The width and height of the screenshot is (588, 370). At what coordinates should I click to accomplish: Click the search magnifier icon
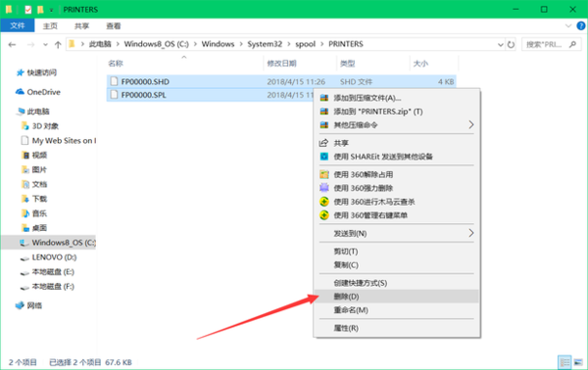click(572, 45)
